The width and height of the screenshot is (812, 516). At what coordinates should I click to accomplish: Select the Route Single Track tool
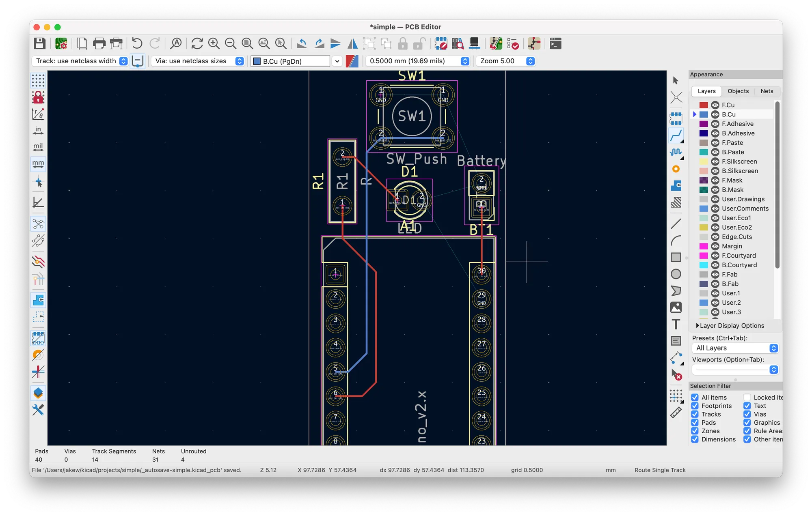(x=676, y=135)
